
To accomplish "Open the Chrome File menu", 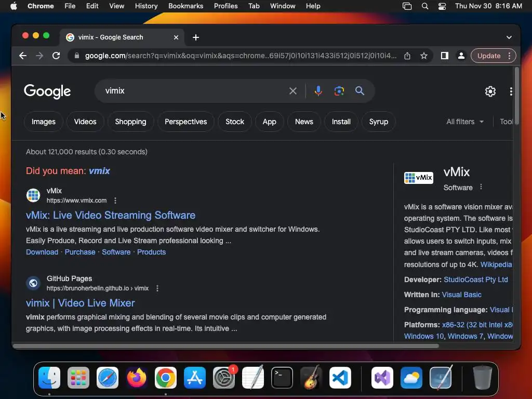I will click(70, 6).
